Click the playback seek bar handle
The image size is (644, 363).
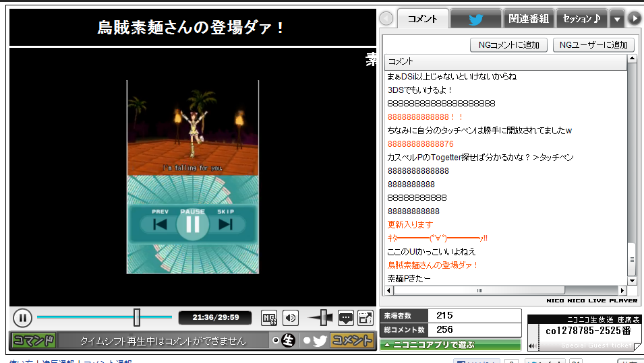(x=137, y=317)
